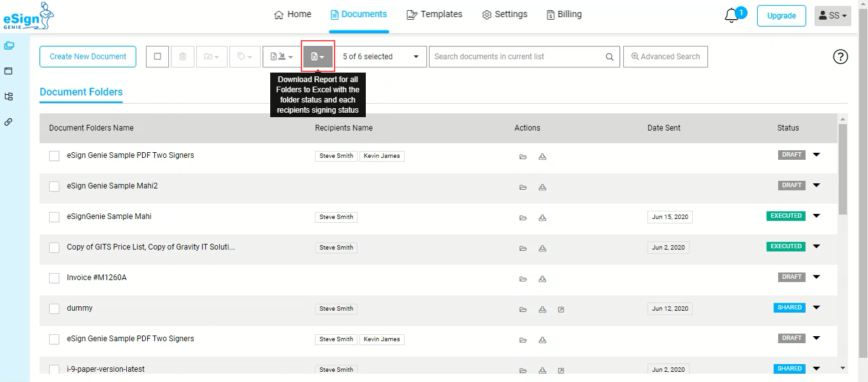Viewport: 868px width, 382px height.
Task: Download icon for dummy row
Action: (542, 309)
